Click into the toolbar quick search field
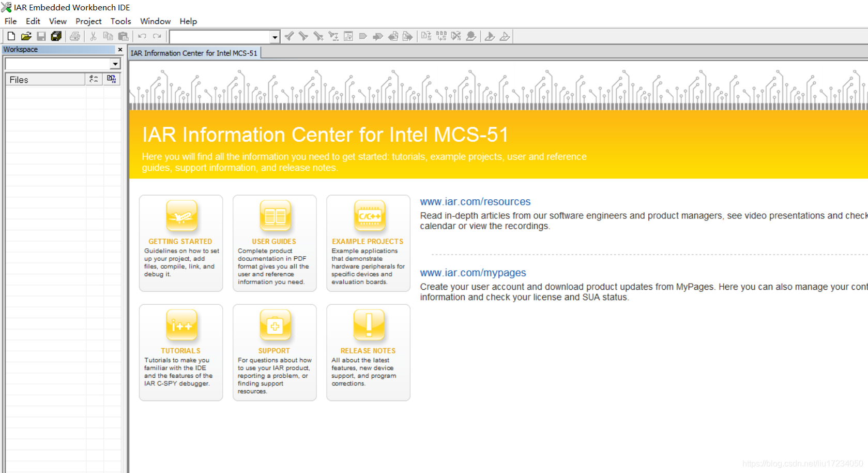 (x=221, y=37)
